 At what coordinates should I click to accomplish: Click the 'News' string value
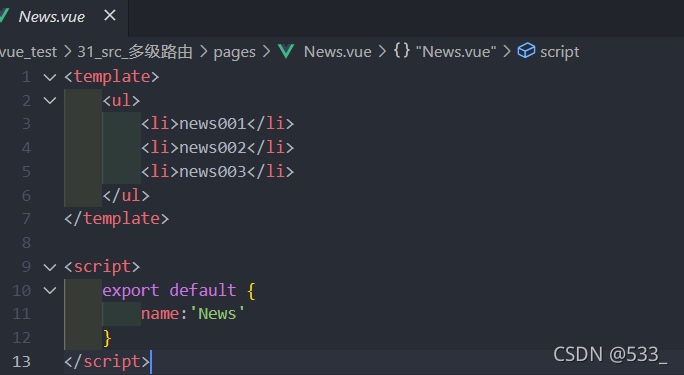pos(217,314)
